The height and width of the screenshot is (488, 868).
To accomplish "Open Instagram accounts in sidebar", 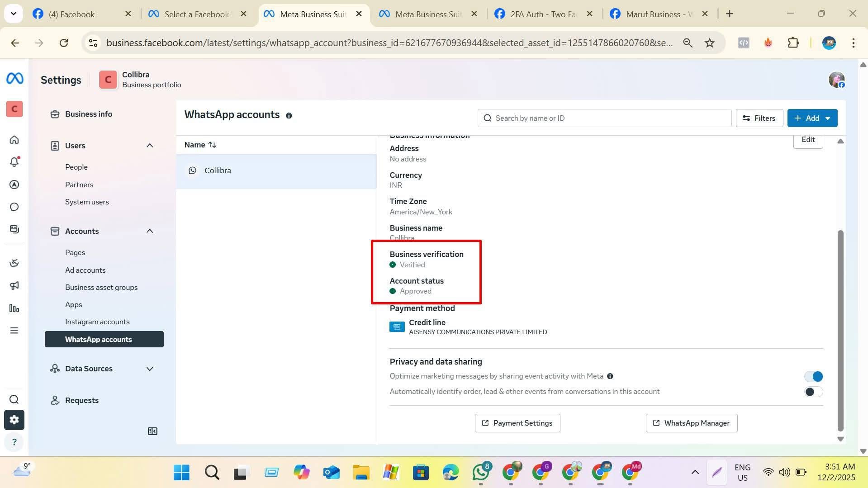I will click(x=97, y=322).
